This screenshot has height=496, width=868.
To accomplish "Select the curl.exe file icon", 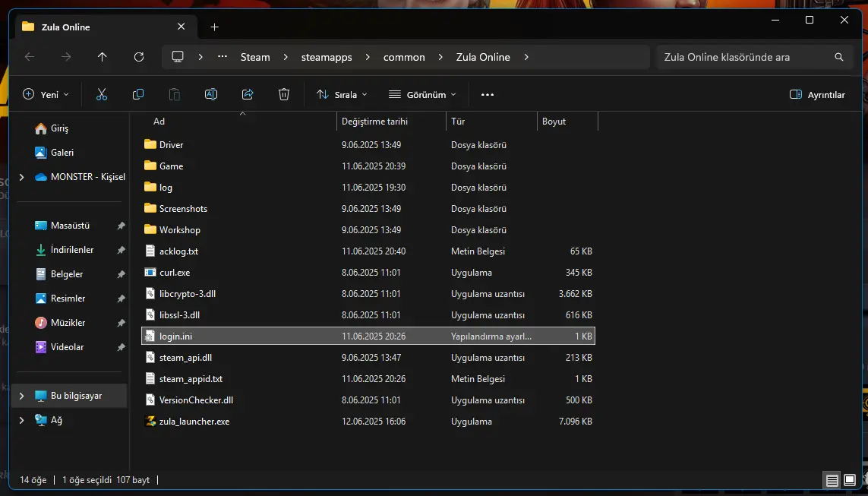I will tap(150, 273).
